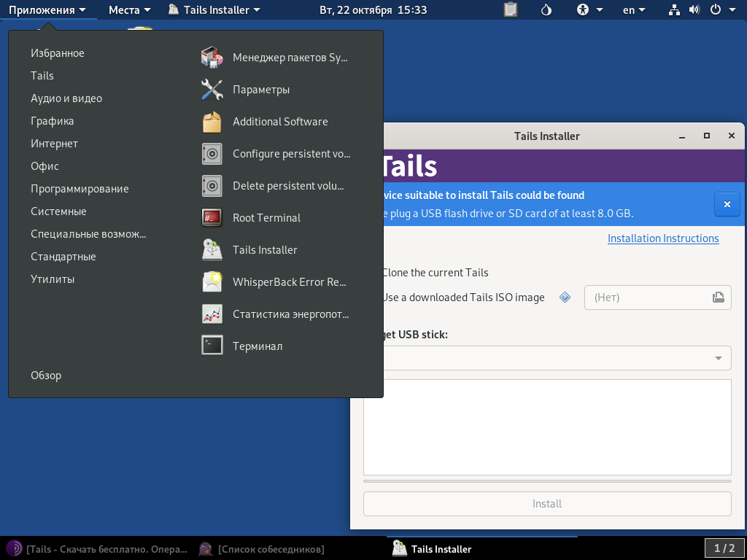Click the Configure persistent volume safe icon
Viewport: 747px width, 560px height.
pyautogui.click(x=212, y=154)
